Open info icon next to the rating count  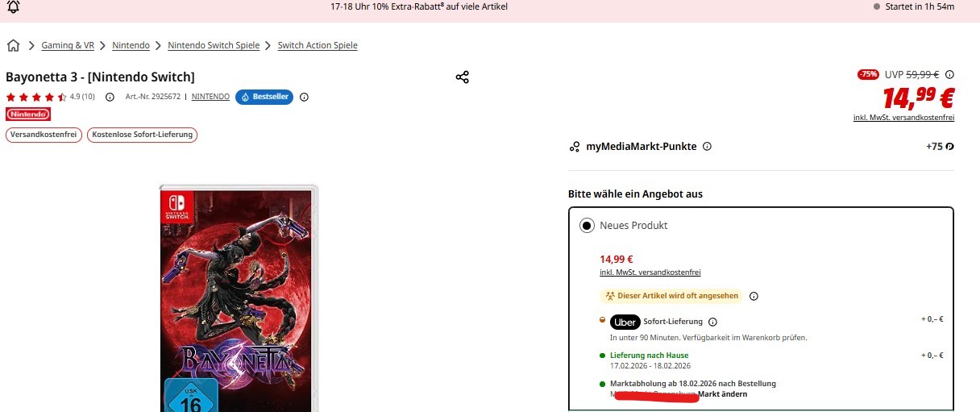click(110, 97)
